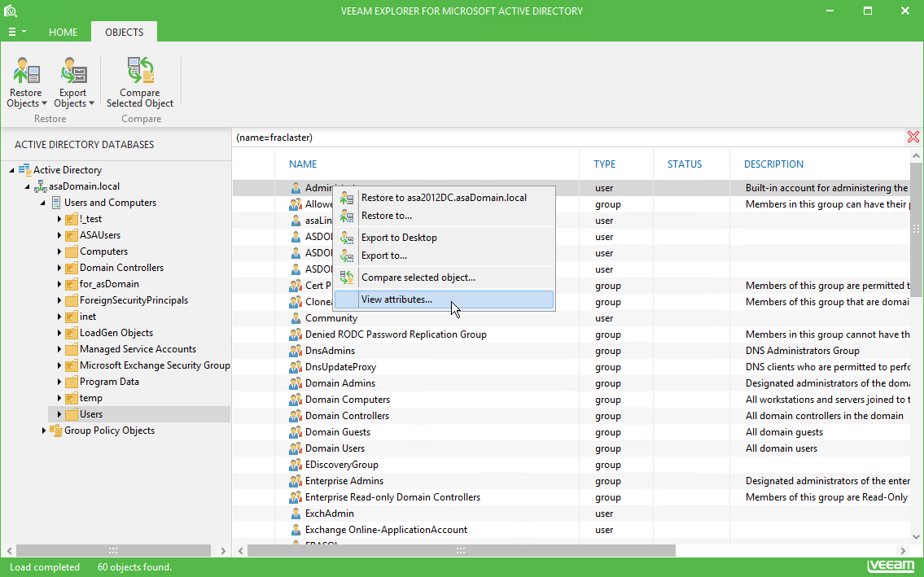Screen dimensions: 924x577
Task: Click the Exchange Online-ApplicationAccount user icon
Action: point(296,530)
